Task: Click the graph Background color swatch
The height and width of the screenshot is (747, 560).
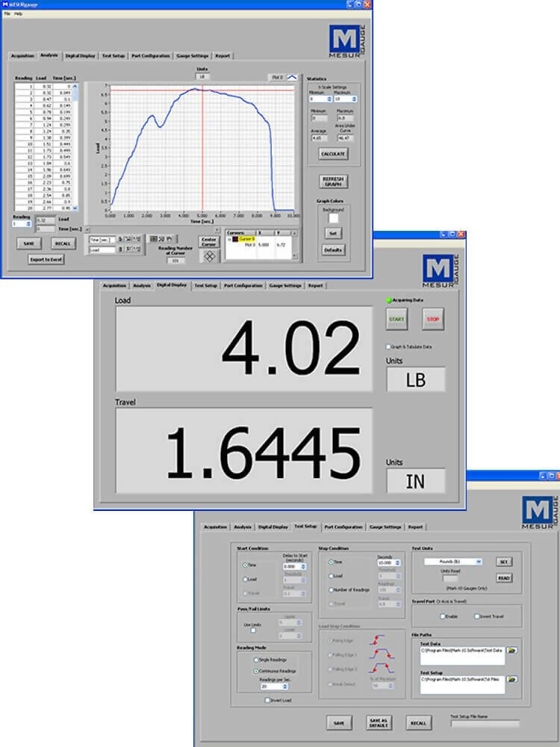Action: pyautogui.click(x=334, y=219)
